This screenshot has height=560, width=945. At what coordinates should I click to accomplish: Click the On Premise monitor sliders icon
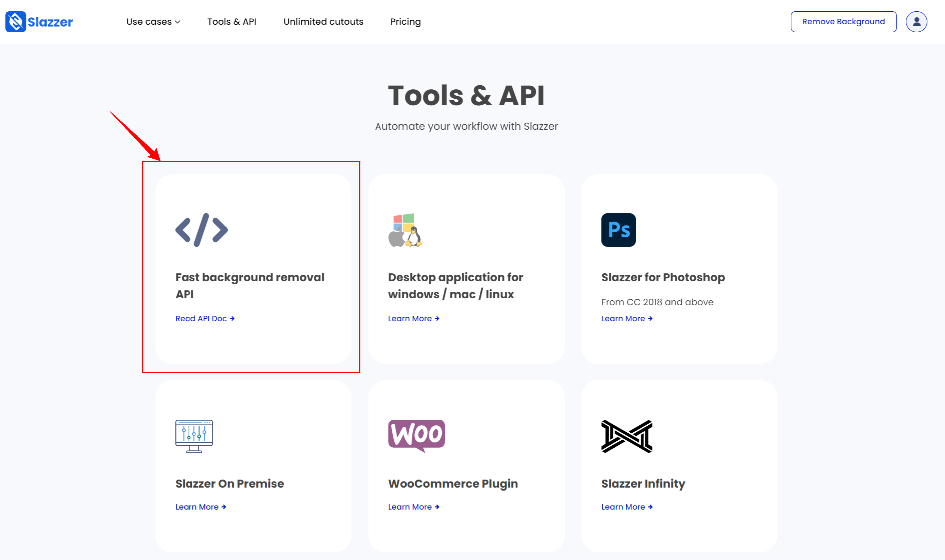tap(194, 436)
